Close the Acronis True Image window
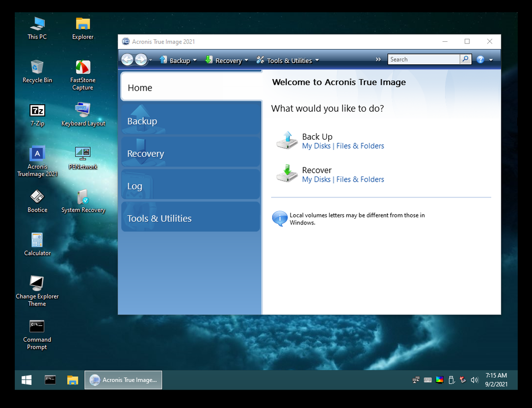This screenshot has width=532, height=408. [490, 41]
